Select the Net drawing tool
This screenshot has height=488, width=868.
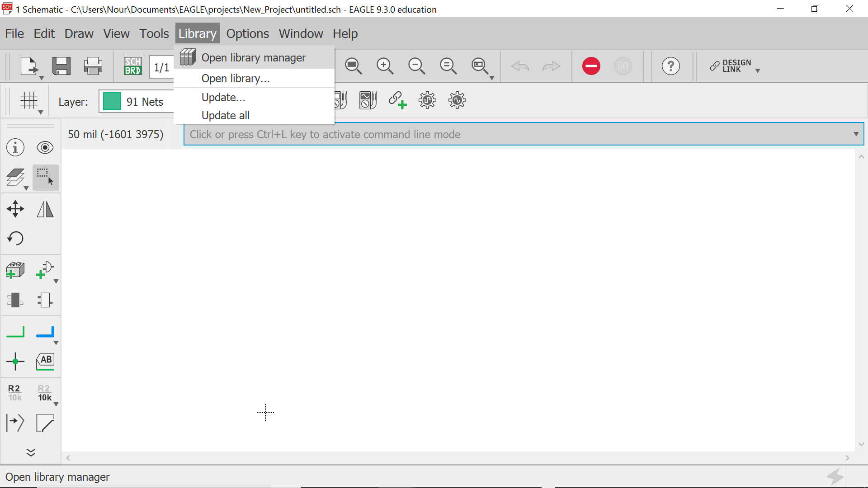(15, 332)
